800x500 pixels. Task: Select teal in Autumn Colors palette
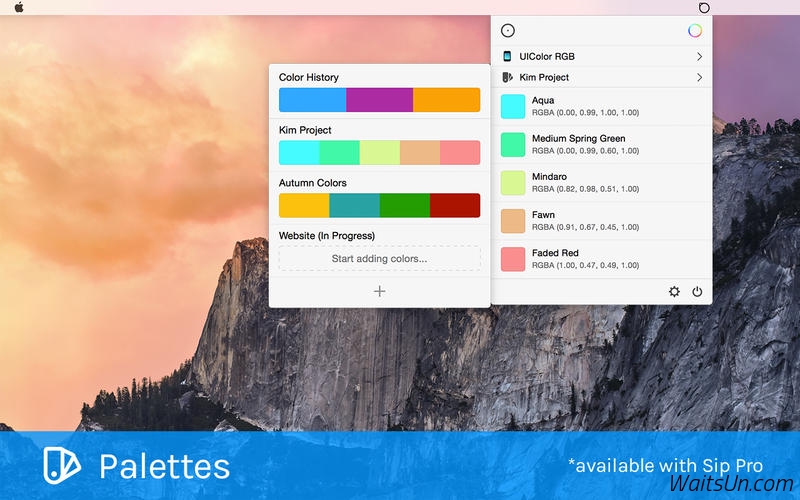[355, 205]
